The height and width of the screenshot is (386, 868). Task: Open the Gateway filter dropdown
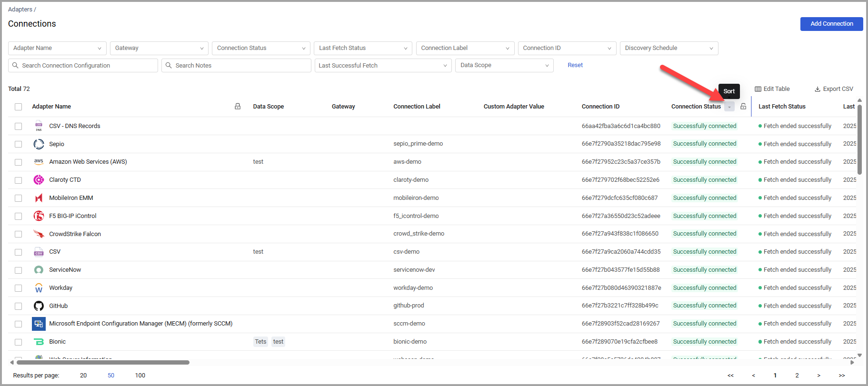(x=159, y=48)
